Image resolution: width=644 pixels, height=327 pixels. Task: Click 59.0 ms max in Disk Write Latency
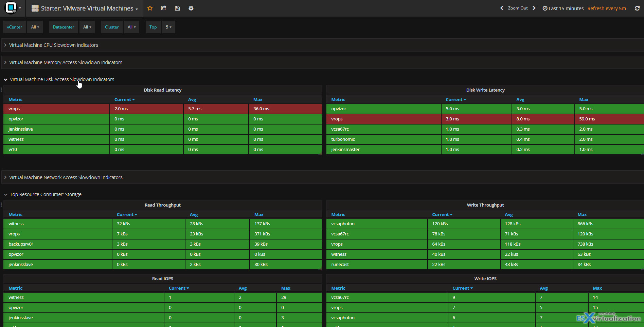(x=587, y=119)
